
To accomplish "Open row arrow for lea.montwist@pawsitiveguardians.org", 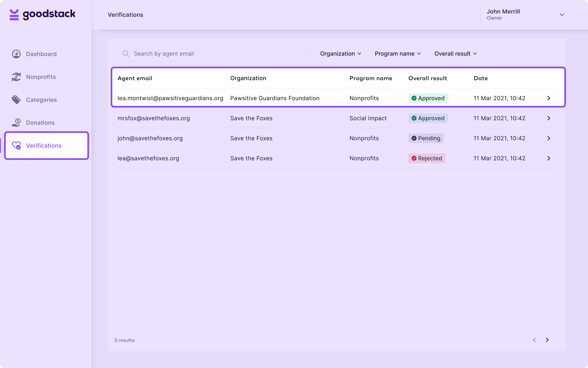I will click(x=549, y=98).
